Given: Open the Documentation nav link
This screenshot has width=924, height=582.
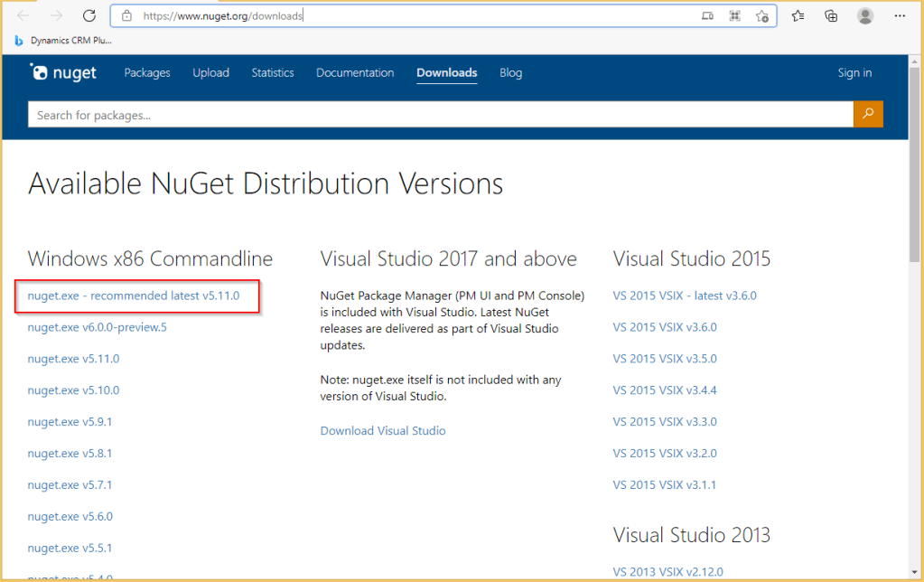Looking at the screenshot, I should click(355, 73).
